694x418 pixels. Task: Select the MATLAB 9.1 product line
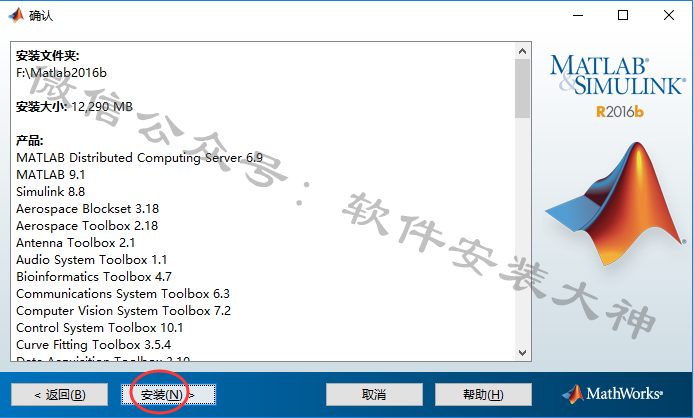pyautogui.click(x=50, y=175)
